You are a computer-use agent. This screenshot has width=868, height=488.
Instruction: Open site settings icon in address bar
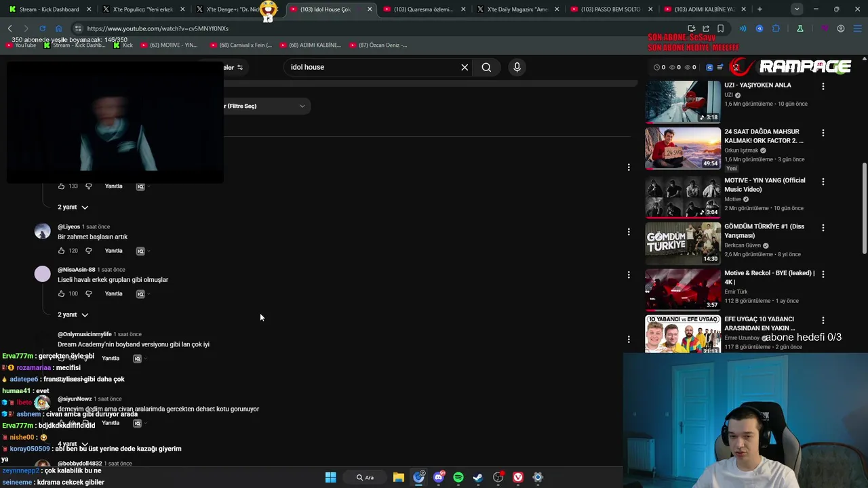(78, 28)
